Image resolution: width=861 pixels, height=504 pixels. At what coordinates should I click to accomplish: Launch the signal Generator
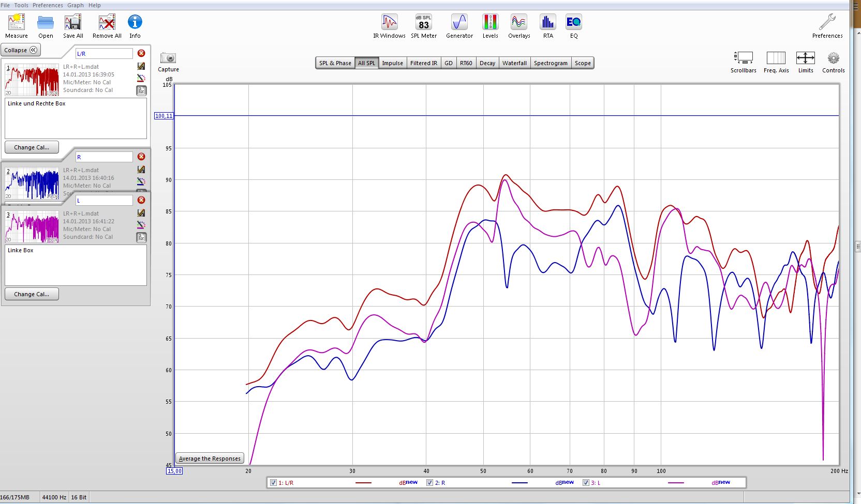[459, 22]
